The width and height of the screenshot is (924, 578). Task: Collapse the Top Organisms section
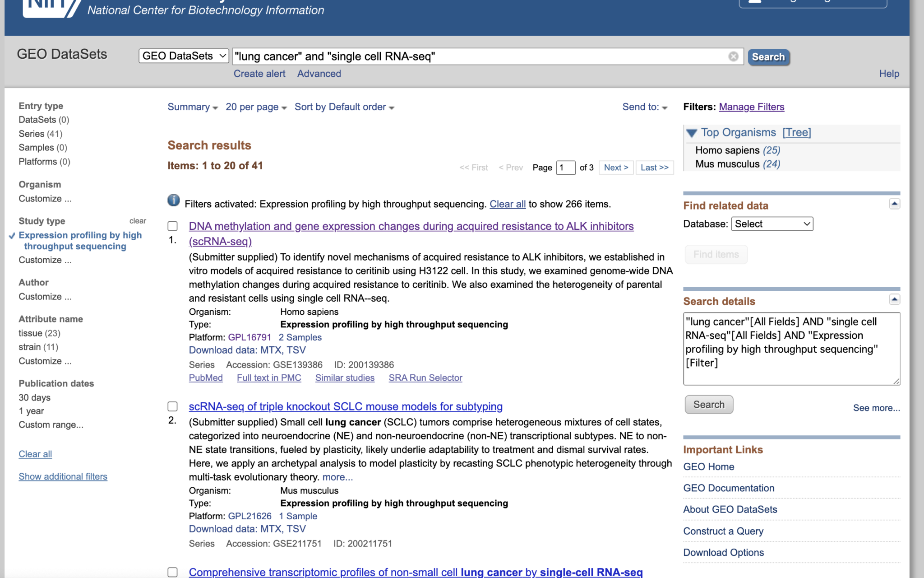click(x=691, y=132)
